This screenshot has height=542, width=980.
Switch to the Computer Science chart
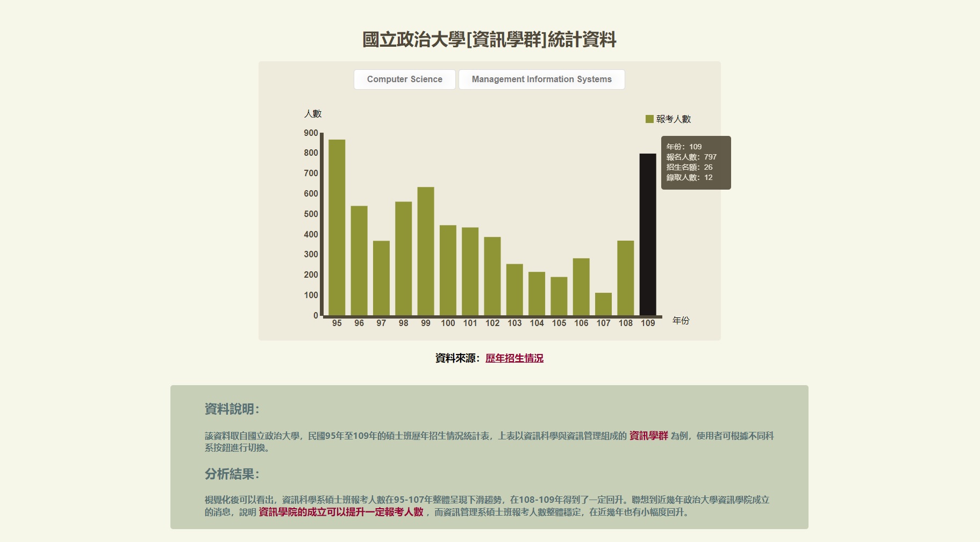(x=404, y=80)
